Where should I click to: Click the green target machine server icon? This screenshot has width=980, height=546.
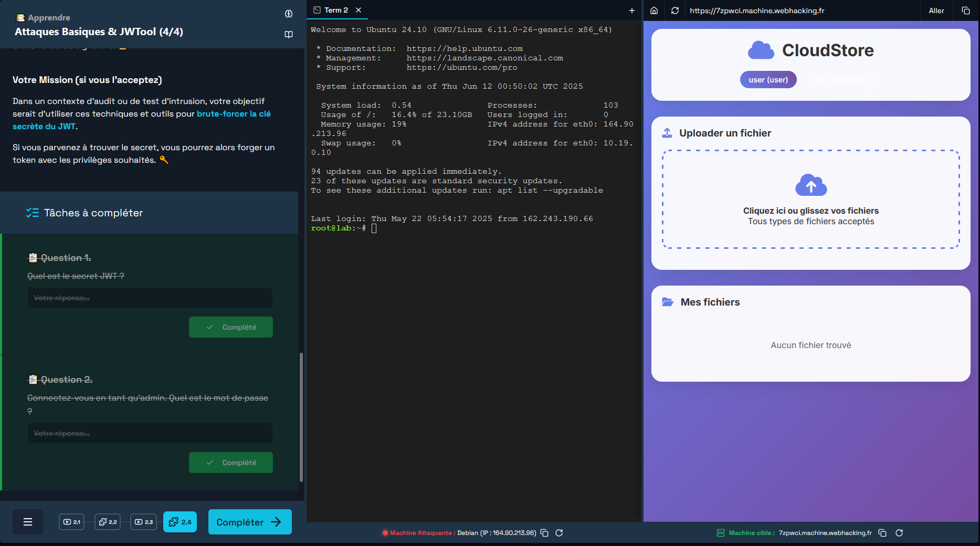(x=721, y=533)
